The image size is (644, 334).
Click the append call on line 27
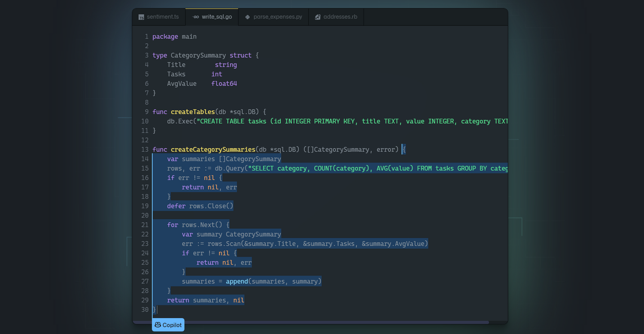237,282
